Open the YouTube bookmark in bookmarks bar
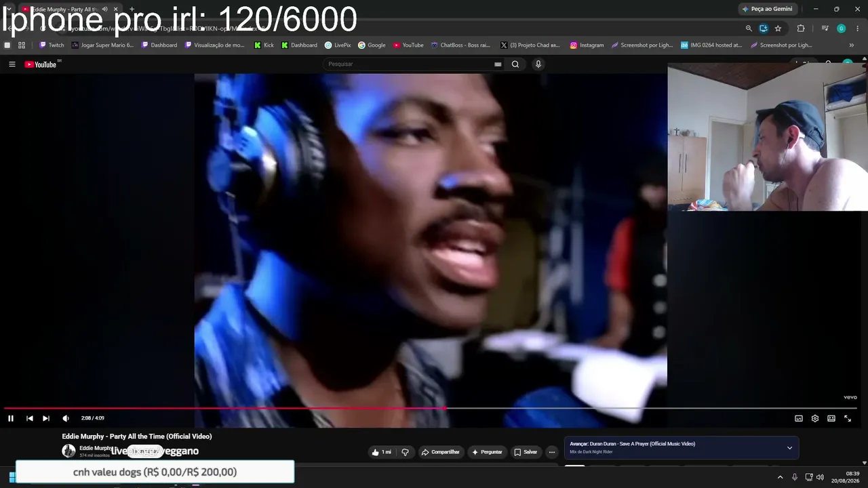 coord(408,45)
